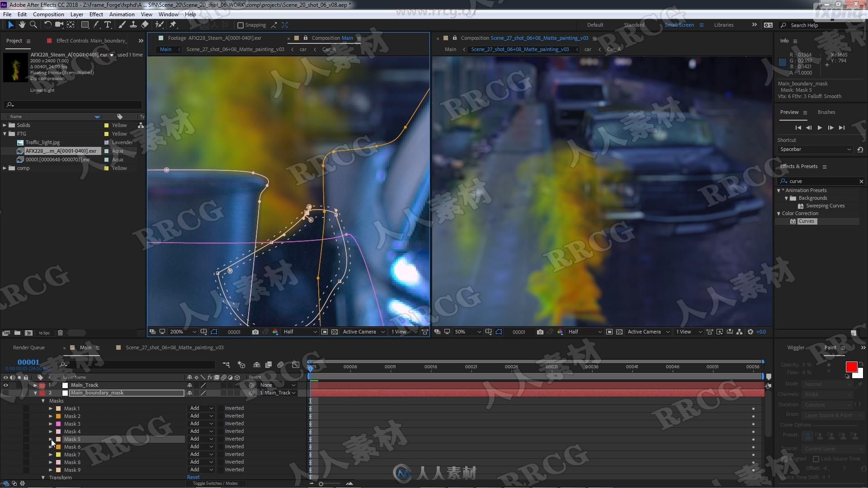Image resolution: width=868 pixels, height=488 pixels.
Task: Click 16 bpc color depth button
Action: click(x=44, y=333)
